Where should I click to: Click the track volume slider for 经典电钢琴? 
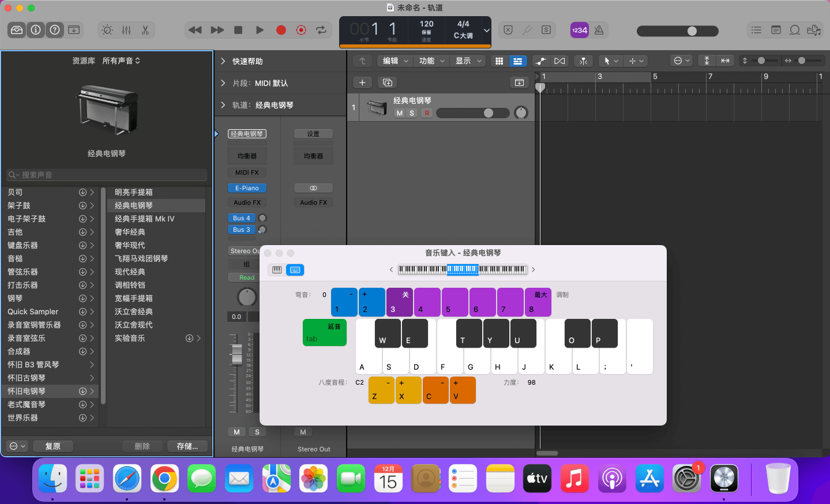(473, 113)
